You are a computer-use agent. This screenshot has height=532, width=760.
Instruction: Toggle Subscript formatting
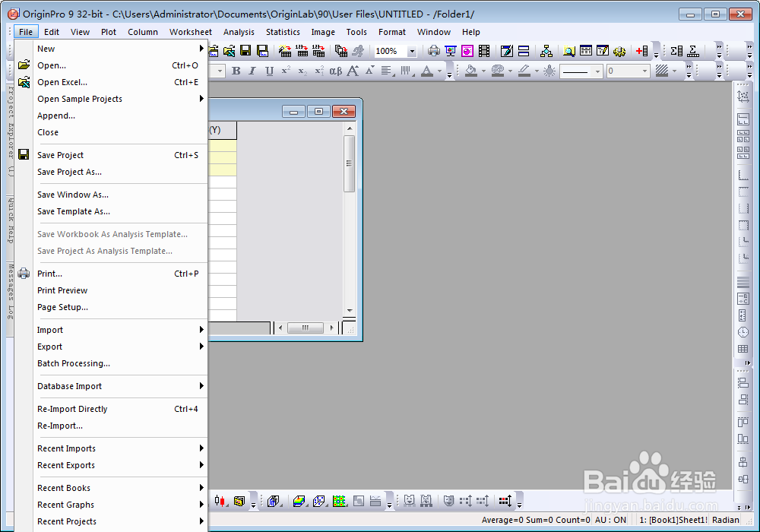(x=302, y=71)
